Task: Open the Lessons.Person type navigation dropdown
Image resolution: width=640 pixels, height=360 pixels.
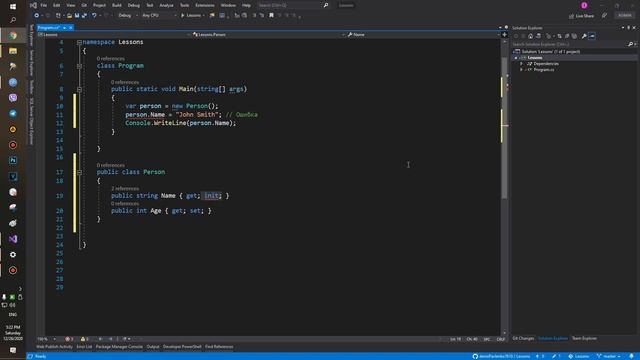Action: [x=269, y=35]
